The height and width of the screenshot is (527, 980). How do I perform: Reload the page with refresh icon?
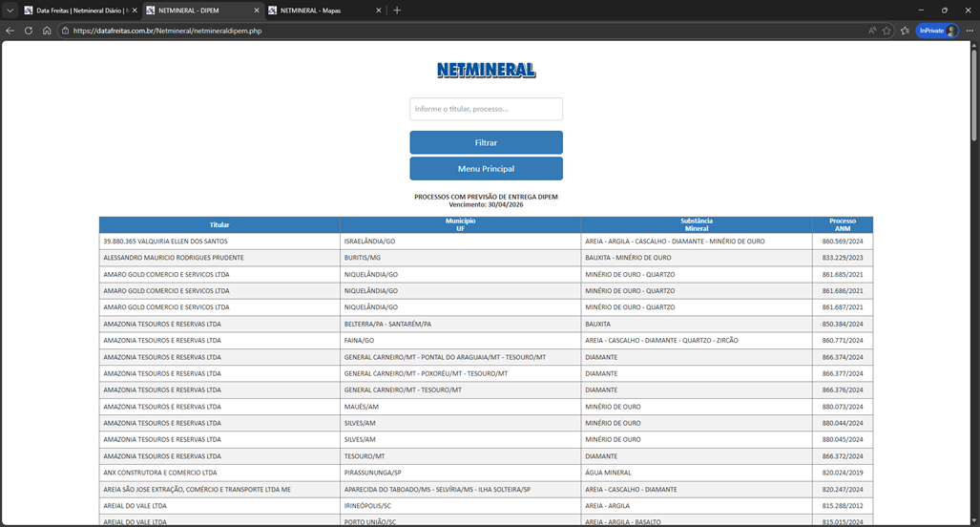coord(28,31)
